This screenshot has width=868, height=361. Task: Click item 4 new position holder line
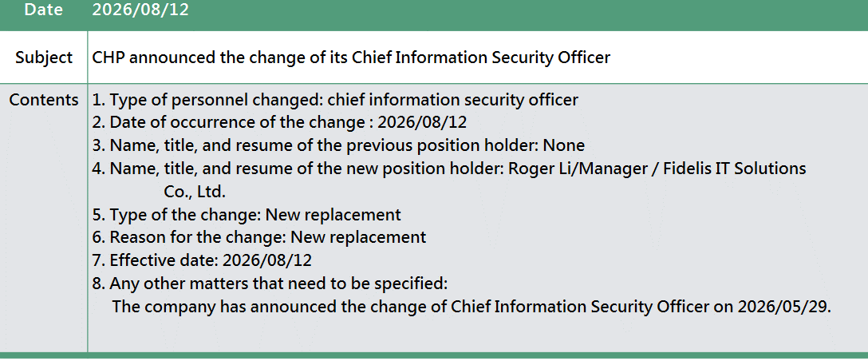tap(449, 168)
